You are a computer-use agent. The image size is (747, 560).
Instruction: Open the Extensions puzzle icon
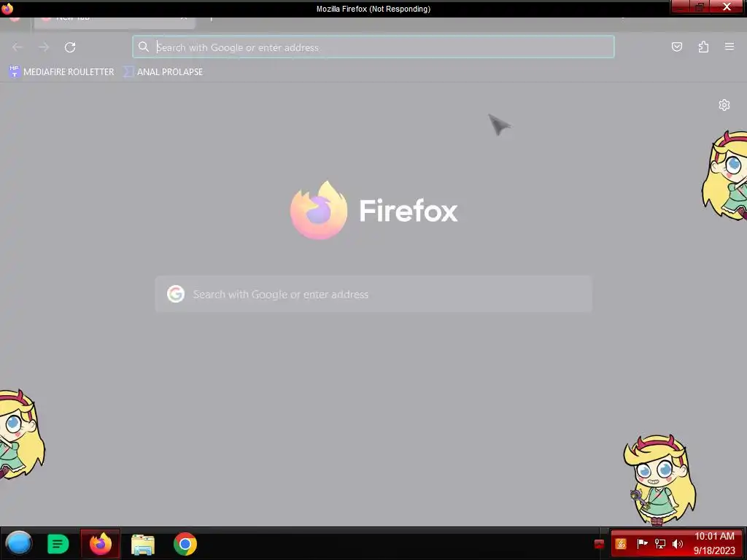click(703, 47)
